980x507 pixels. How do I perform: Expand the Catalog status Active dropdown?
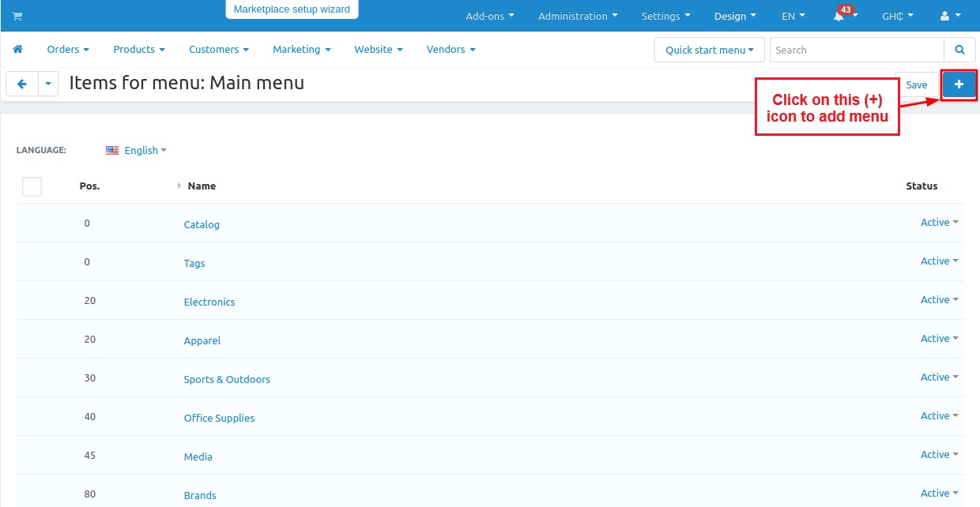[x=939, y=223]
